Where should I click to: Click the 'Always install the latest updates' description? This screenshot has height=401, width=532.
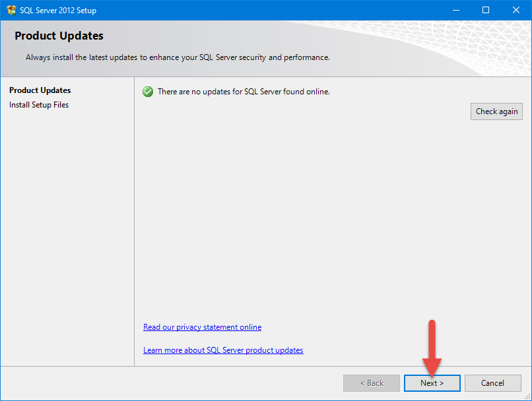pos(177,57)
